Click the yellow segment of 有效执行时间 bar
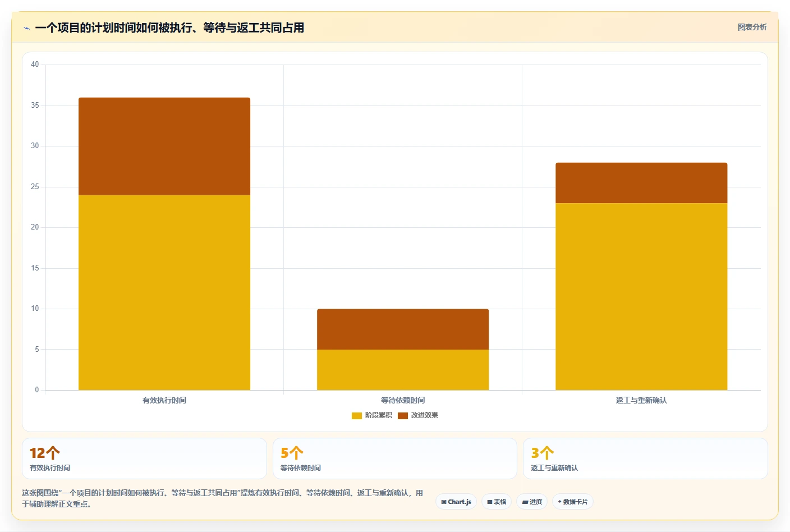 (x=164, y=292)
